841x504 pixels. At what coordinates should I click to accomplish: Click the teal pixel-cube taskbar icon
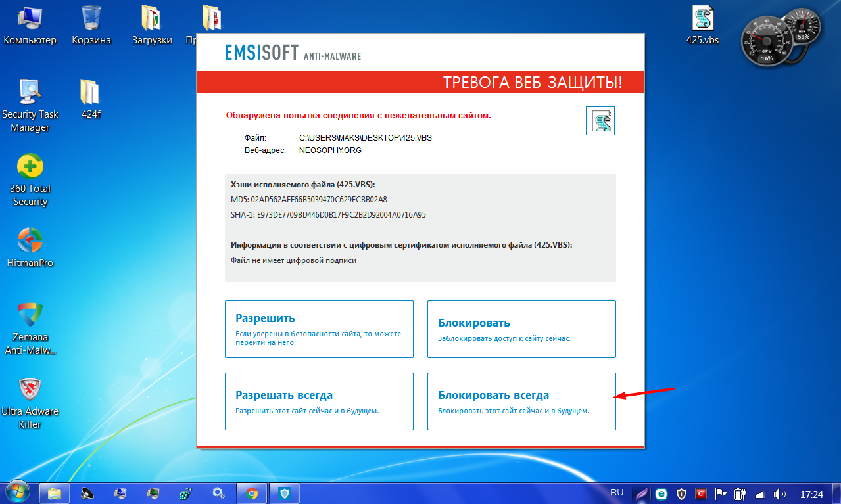point(185,493)
